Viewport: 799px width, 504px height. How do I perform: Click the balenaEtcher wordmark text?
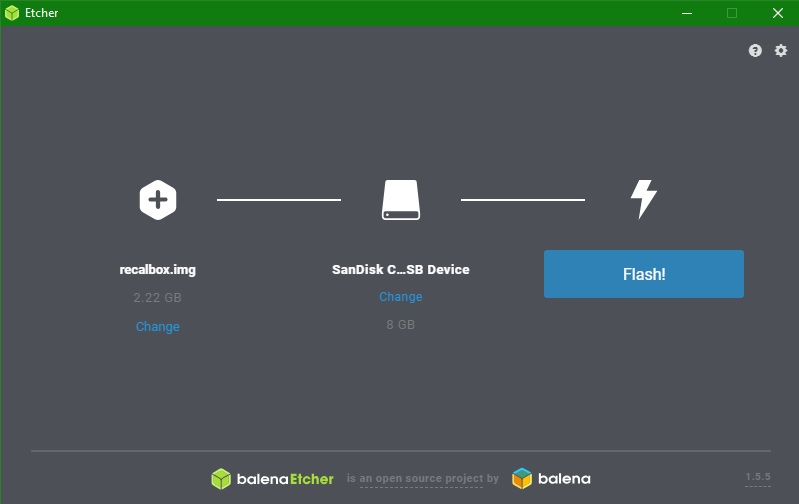(x=285, y=479)
